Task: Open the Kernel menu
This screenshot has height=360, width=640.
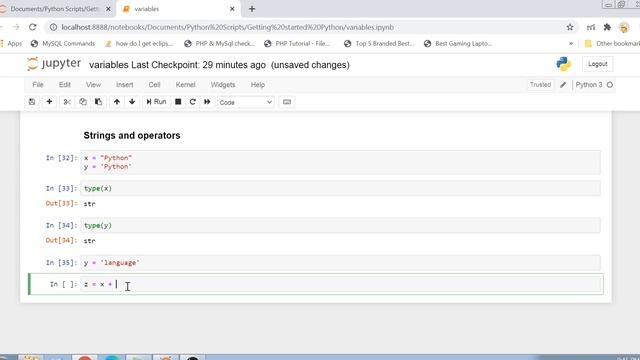Action: [x=185, y=84]
